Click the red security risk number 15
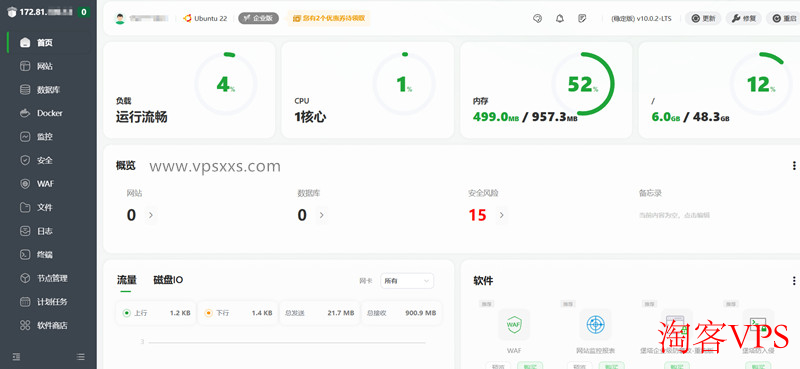The height and width of the screenshot is (369, 800). [x=477, y=215]
